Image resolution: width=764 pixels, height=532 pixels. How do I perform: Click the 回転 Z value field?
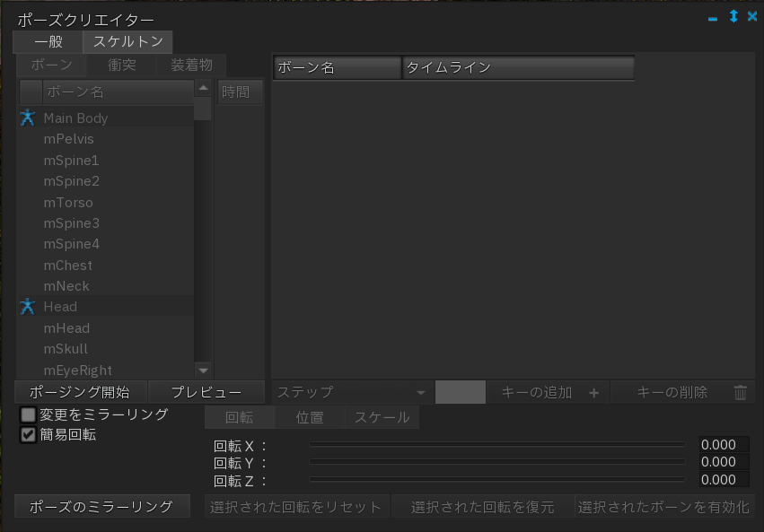point(724,479)
